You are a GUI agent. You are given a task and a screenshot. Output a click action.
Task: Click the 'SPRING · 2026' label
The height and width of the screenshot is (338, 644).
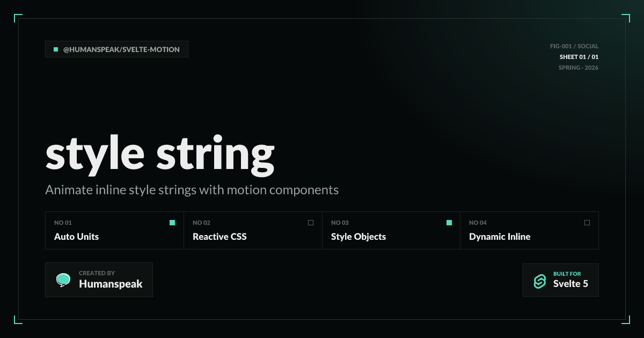(579, 68)
